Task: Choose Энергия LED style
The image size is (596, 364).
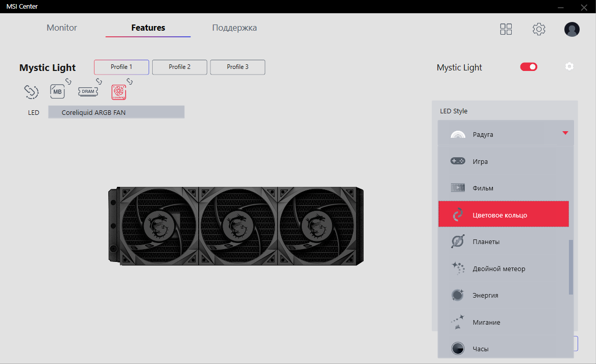Action: tap(503, 295)
